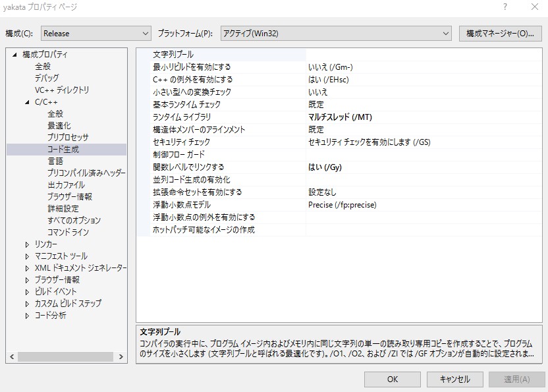The image size is (548, 392).
Task: Select 拡張命令セットを有効にする property
Action: point(197,192)
